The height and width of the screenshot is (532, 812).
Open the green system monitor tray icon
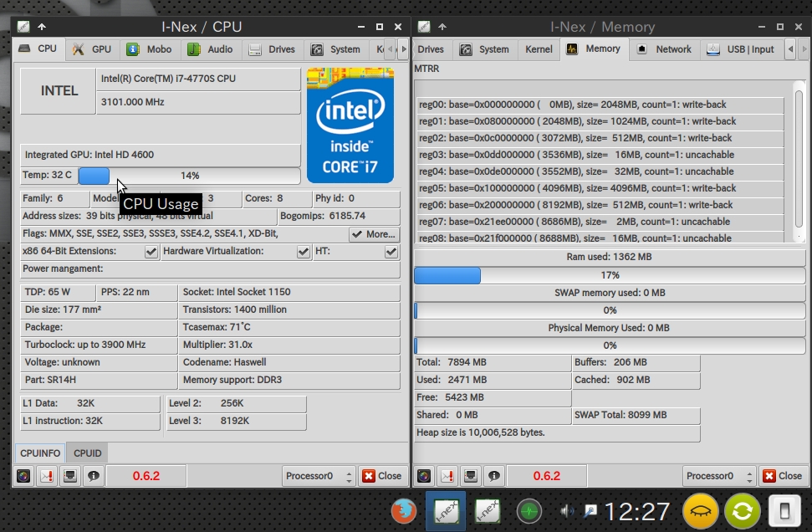point(529,512)
